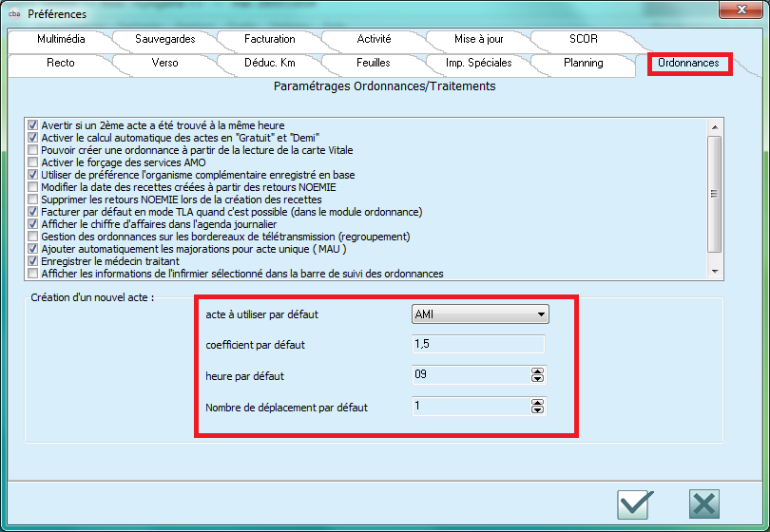
Task: Enable "Modifier la date des recettes" NOEMIE
Action: 33,187
